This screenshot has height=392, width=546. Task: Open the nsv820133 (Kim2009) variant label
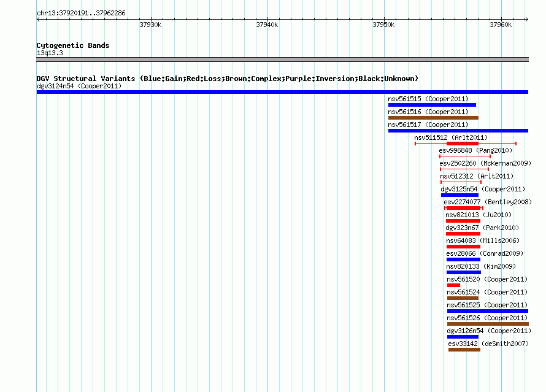pyautogui.click(x=481, y=266)
